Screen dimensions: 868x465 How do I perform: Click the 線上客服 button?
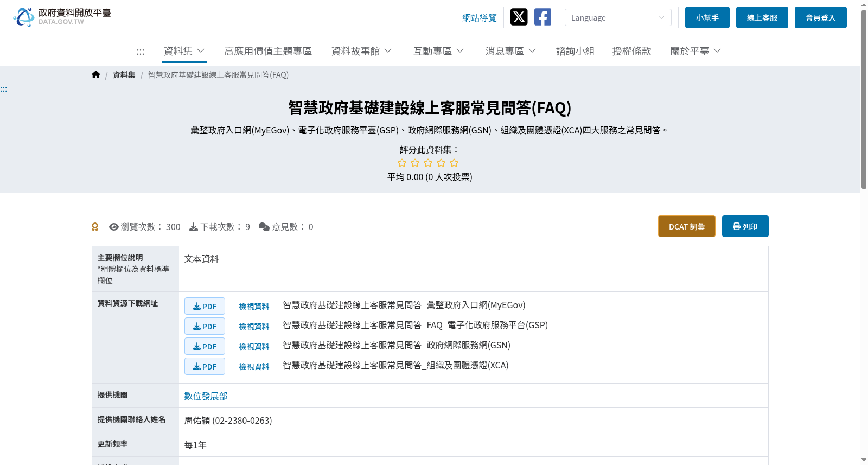click(762, 17)
